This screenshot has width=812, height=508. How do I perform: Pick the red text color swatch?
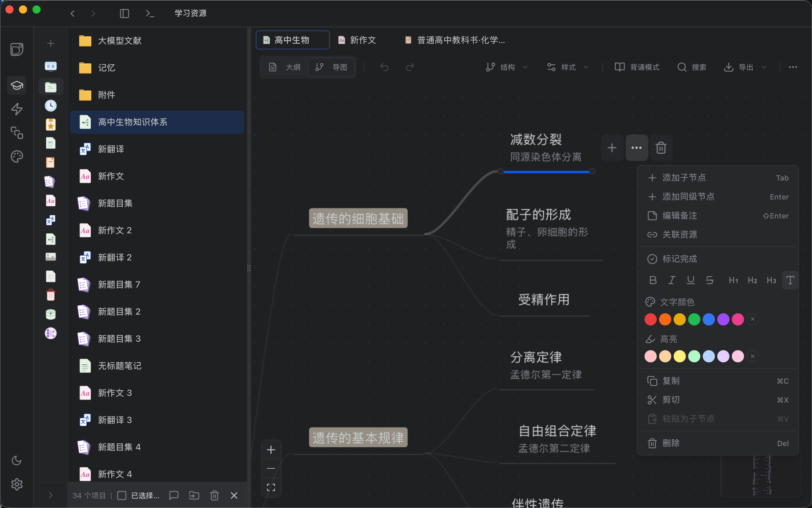click(x=650, y=319)
